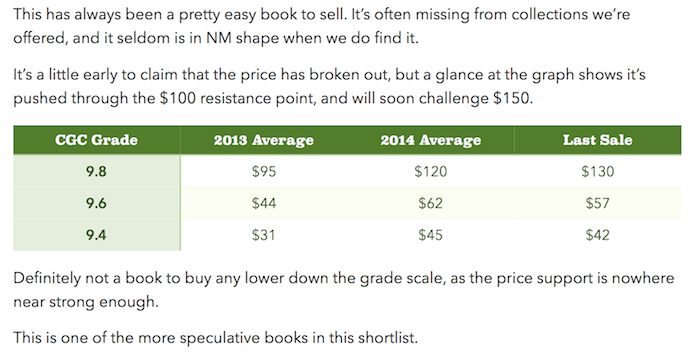700x361 pixels.
Task: Click the 'Definitely not a book' paragraph
Action: [x=343, y=290]
